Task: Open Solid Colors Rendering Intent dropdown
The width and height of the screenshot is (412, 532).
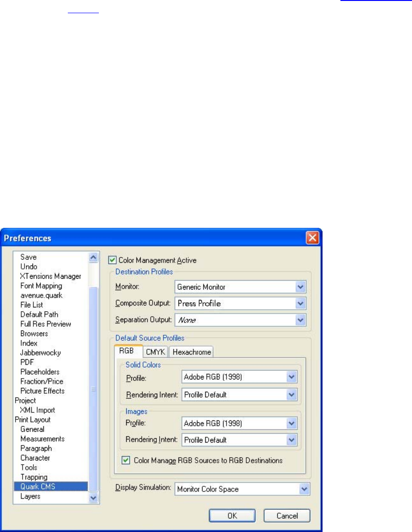Action: (239, 395)
